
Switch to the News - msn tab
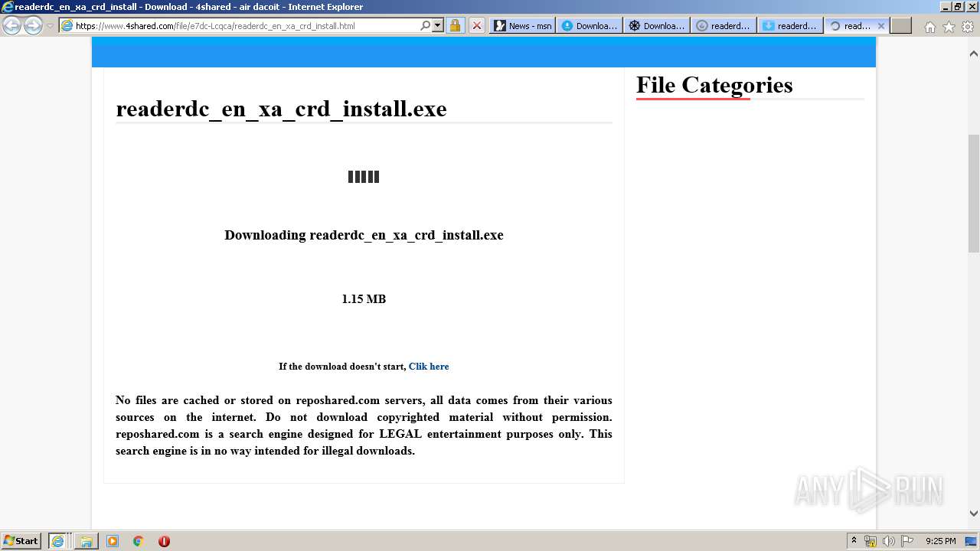(522, 25)
